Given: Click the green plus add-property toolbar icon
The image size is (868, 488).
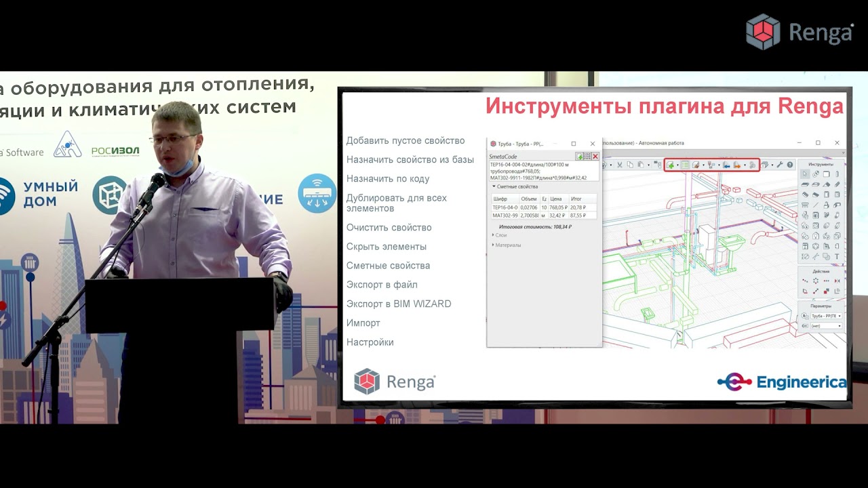Looking at the screenshot, I should click(670, 165).
